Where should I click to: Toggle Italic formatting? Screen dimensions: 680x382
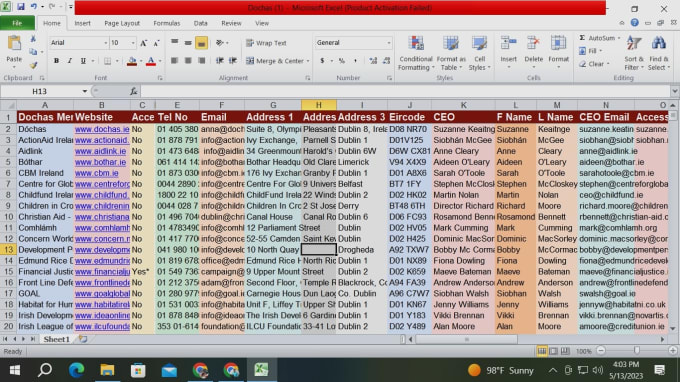[x=69, y=61]
